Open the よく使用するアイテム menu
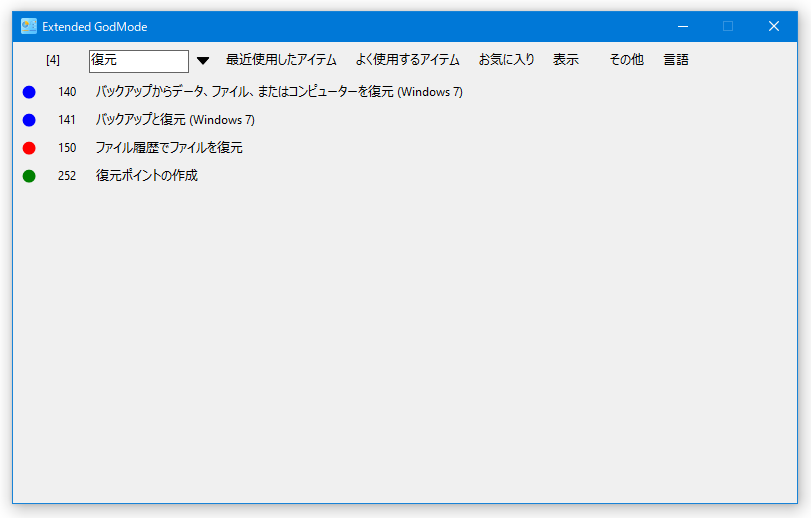The width and height of the screenshot is (811, 518). pyautogui.click(x=407, y=60)
